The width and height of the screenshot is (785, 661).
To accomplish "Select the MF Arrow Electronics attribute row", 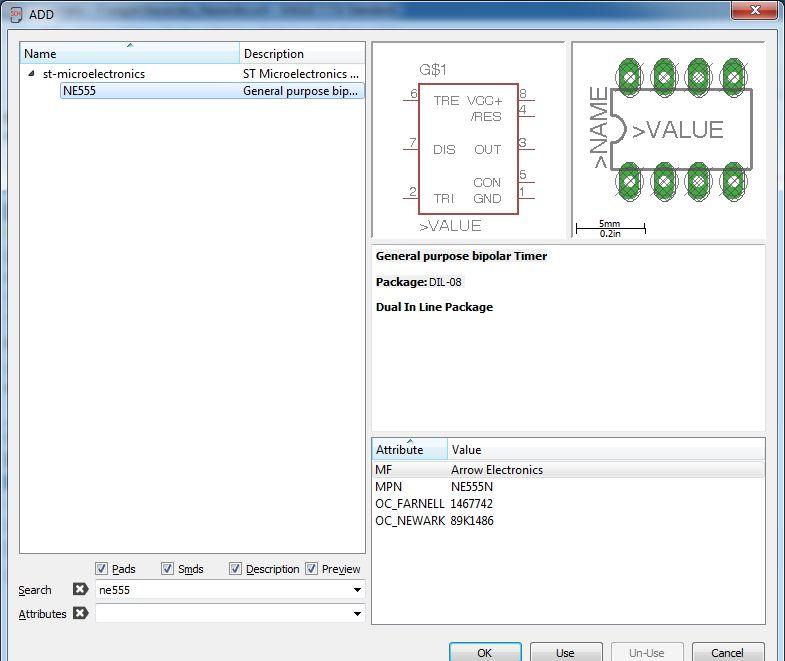I will click(569, 470).
